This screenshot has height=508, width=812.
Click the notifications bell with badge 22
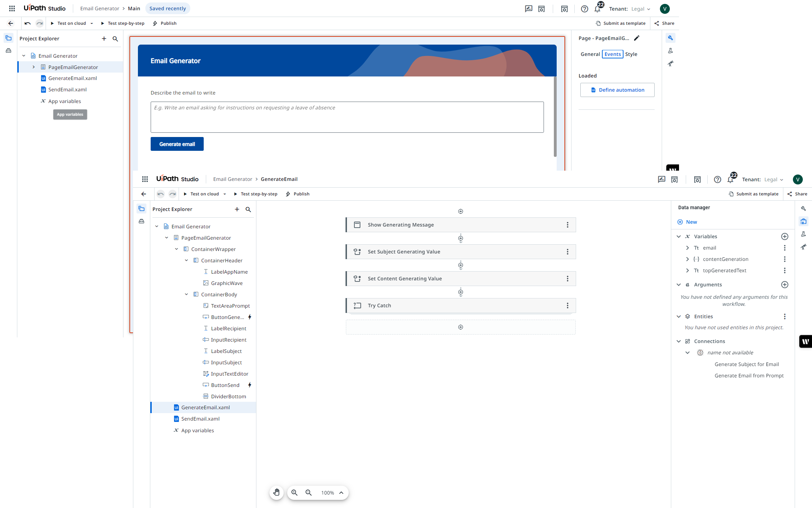click(598, 9)
